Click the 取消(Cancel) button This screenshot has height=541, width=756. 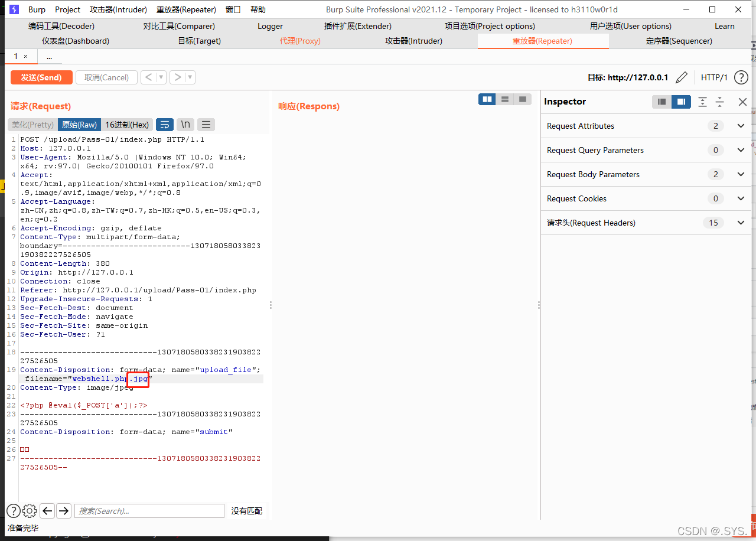click(106, 77)
